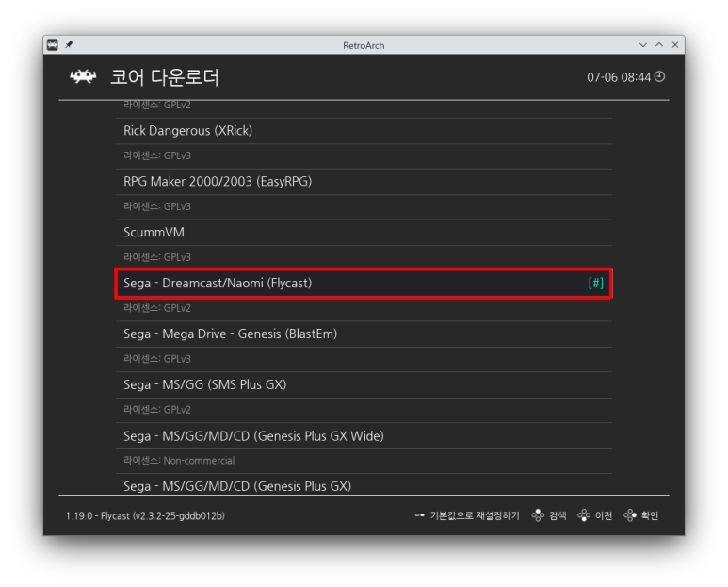Maximize the RetroArch window
Screen dimensions: 728x587
tap(659, 45)
